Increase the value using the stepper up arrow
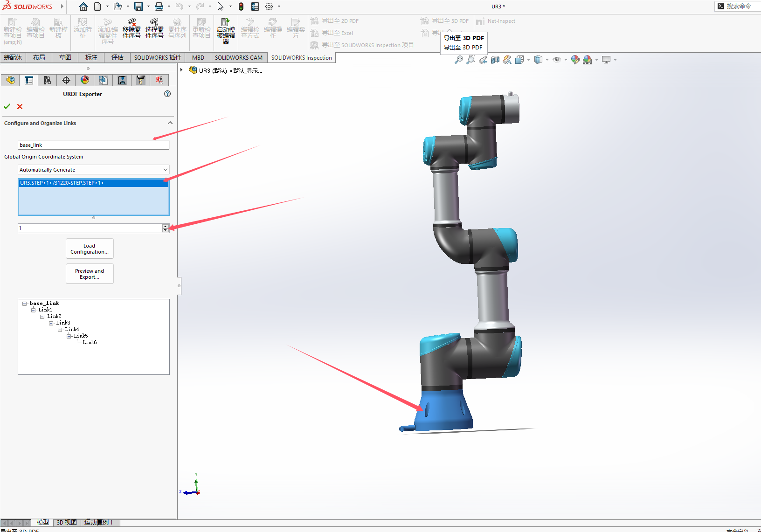761x532 pixels. click(x=166, y=226)
